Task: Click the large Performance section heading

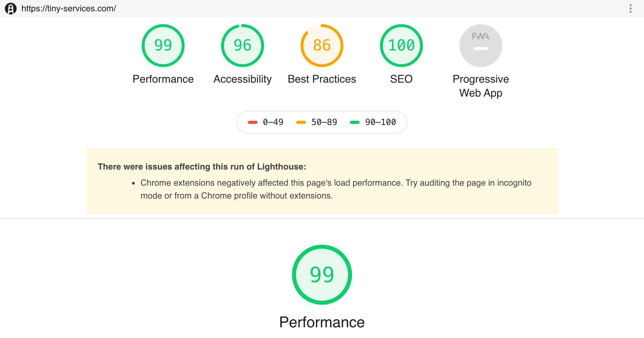Action: 322,322
